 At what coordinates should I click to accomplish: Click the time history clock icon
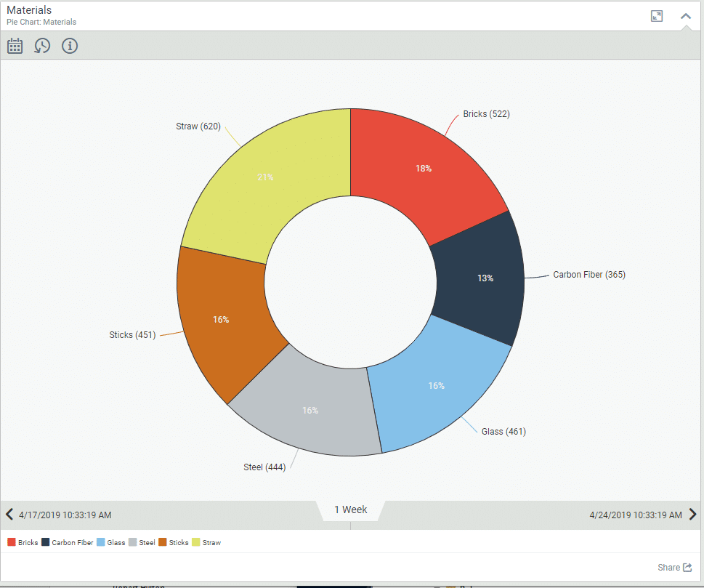(42, 46)
